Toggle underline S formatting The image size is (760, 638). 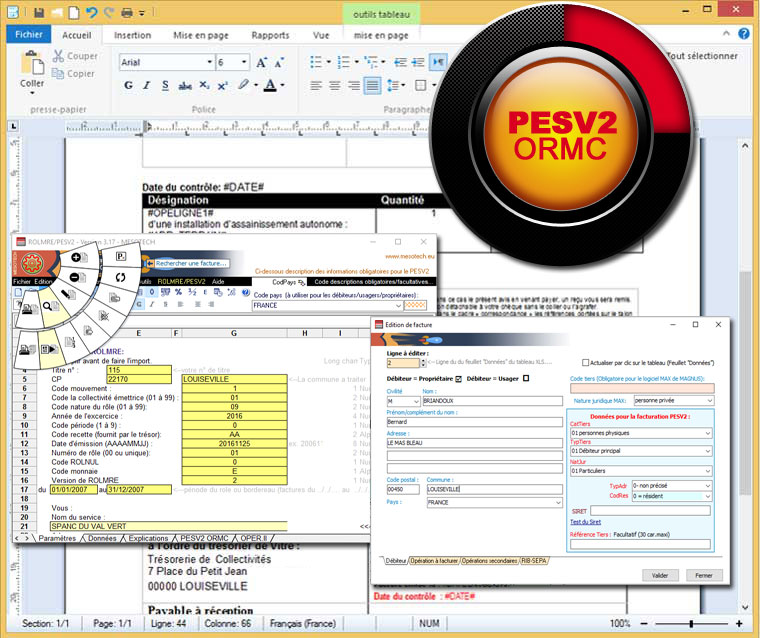pyautogui.click(x=165, y=86)
